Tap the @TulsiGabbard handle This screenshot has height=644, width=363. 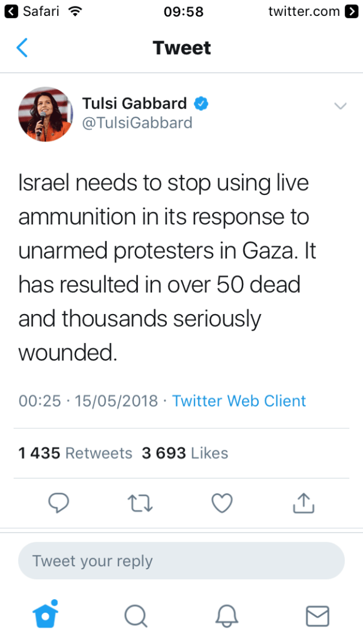coord(137,123)
